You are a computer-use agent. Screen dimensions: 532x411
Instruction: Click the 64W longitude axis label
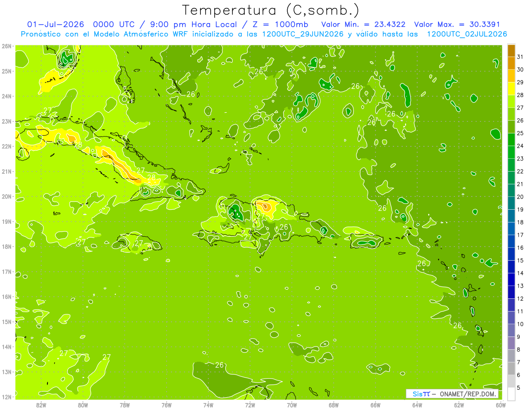[417, 405]
